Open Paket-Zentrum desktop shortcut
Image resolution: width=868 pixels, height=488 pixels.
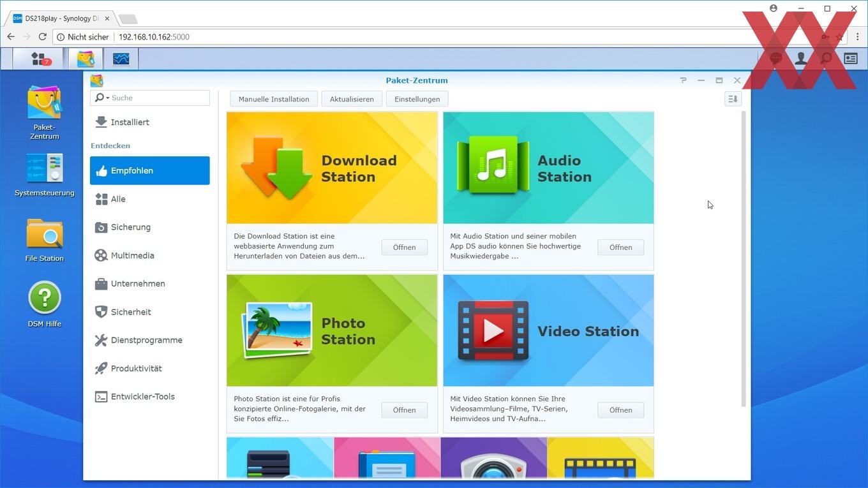44,113
